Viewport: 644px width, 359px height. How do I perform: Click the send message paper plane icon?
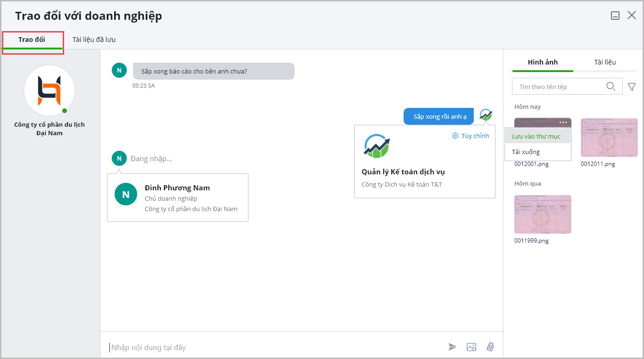[452, 347]
